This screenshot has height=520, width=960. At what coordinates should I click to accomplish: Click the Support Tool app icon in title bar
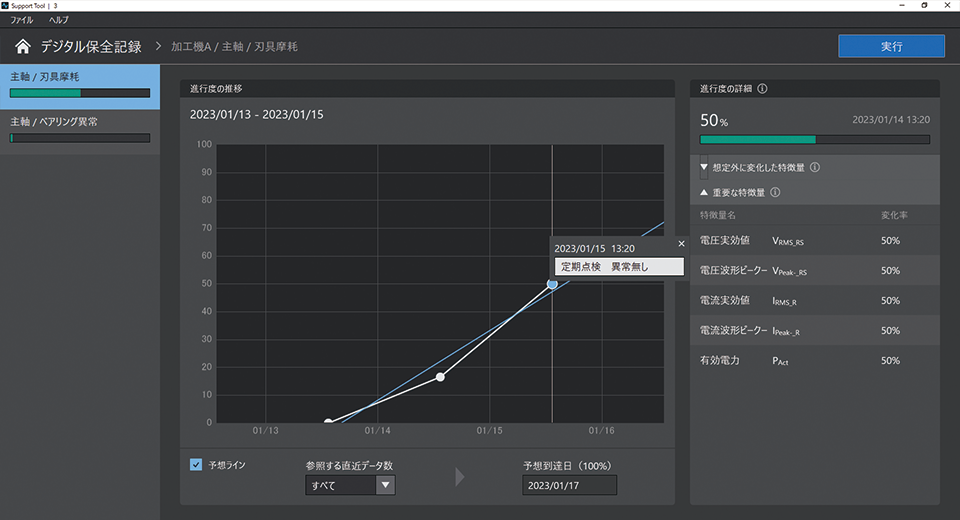click(x=7, y=6)
